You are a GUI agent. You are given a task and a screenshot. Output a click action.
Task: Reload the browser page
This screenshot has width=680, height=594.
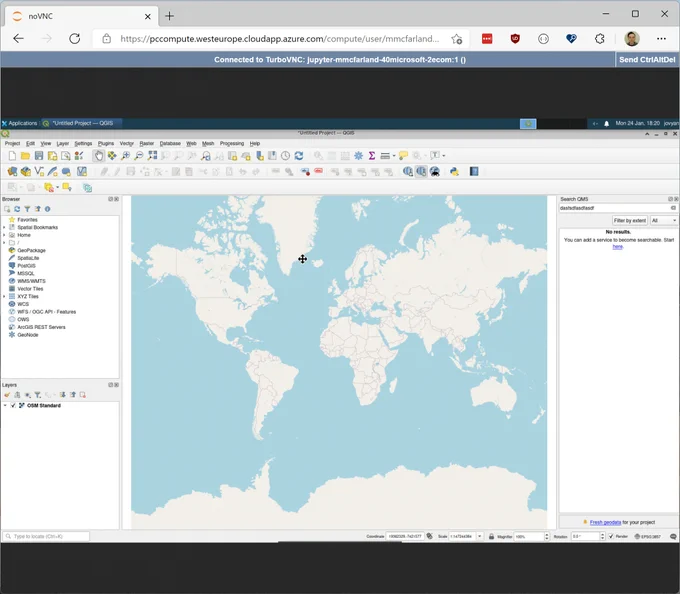coord(75,39)
